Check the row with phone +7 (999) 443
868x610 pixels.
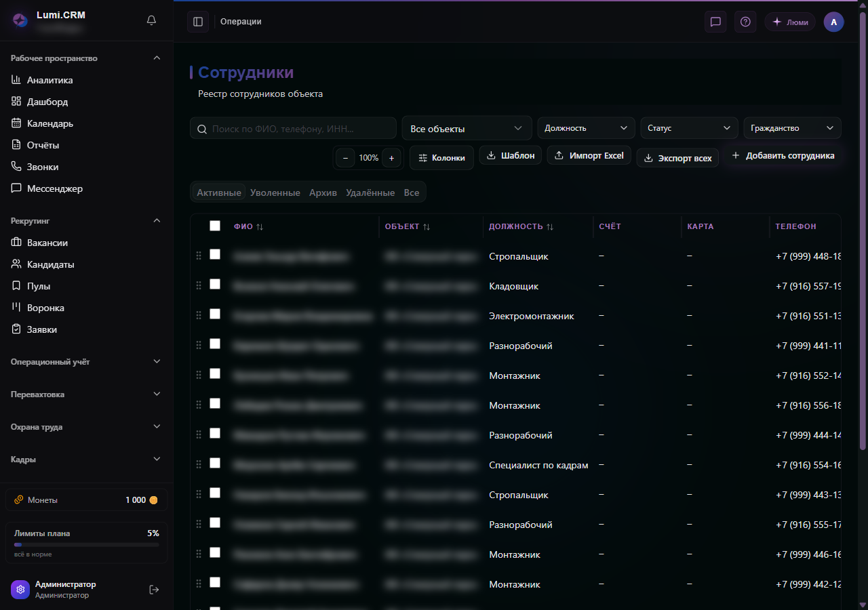point(215,493)
